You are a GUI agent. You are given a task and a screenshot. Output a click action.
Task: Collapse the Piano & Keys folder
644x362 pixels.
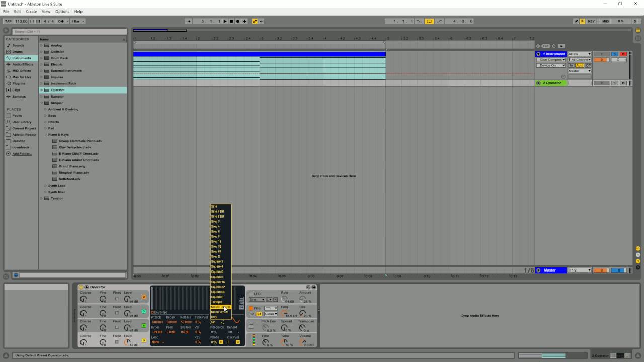pos(46,135)
